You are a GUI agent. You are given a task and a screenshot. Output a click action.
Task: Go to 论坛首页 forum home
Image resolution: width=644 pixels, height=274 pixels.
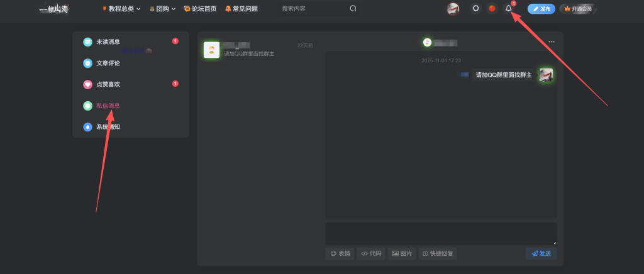(200, 9)
